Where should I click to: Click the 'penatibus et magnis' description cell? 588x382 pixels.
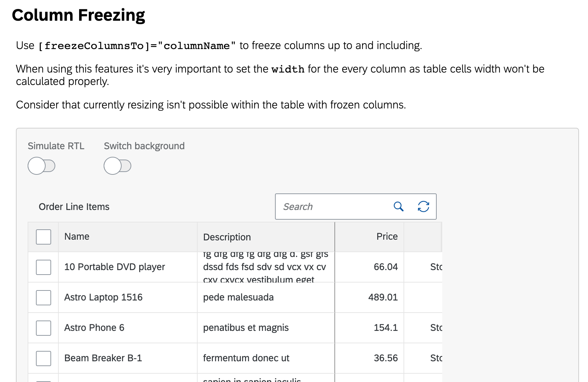(x=266, y=328)
